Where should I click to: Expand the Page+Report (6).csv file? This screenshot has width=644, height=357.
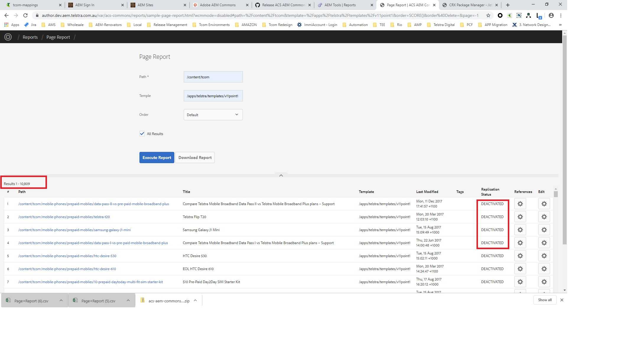coord(61,301)
